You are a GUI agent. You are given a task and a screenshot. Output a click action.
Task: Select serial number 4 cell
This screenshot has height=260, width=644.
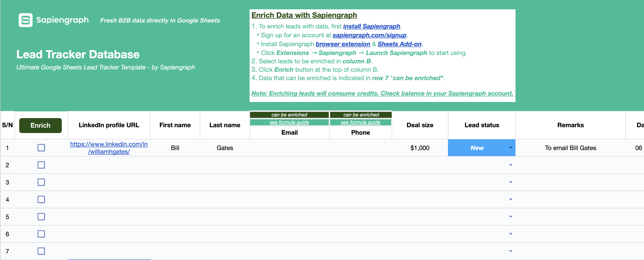pyautogui.click(x=7, y=200)
